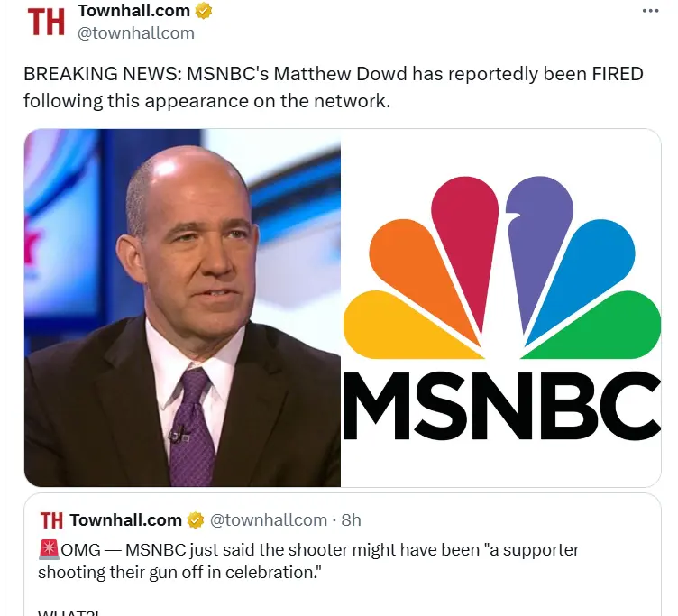Click the red siren emoji in quoted tweet
The height and width of the screenshot is (616, 678).
[x=49, y=549]
